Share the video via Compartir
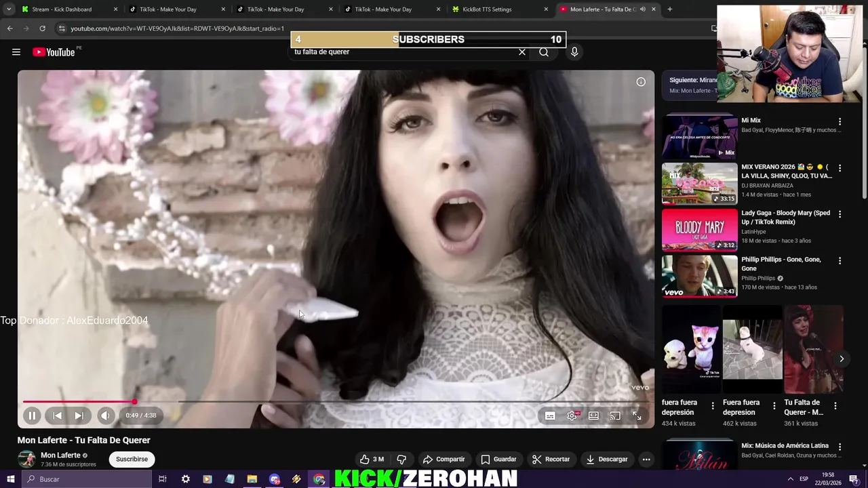Screen dimensions: 868x488 (443, 459)
